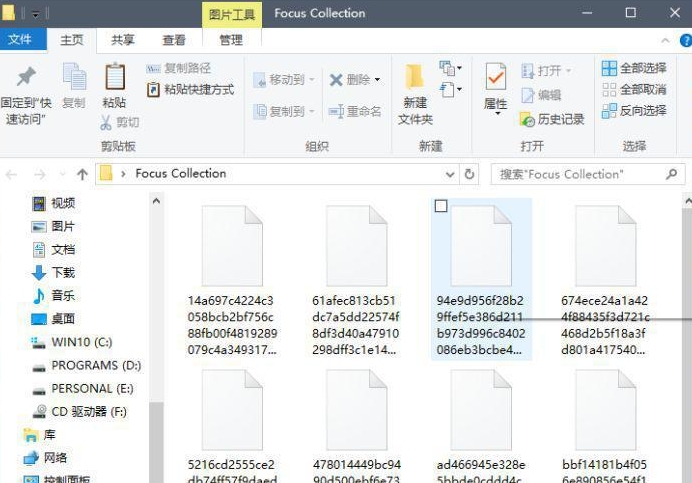The width and height of the screenshot is (692, 483).
Task: Click the Delete X icon
Action: point(336,80)
